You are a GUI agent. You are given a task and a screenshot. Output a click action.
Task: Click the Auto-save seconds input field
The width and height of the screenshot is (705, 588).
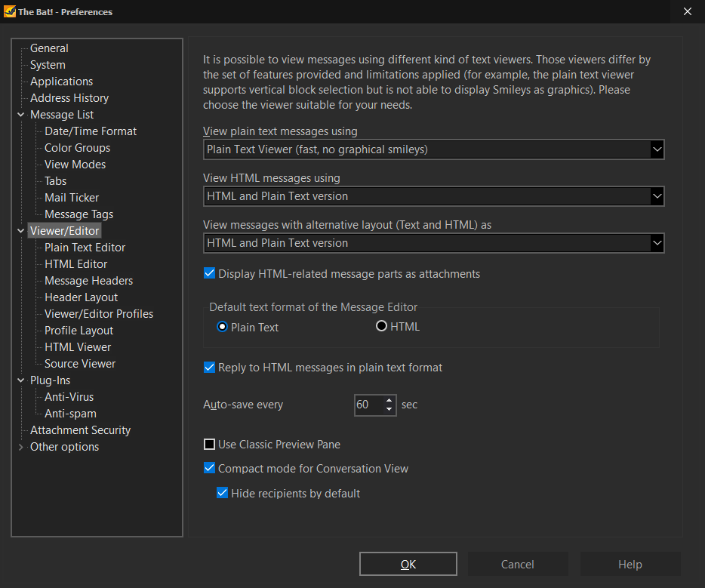coord(368,405)
